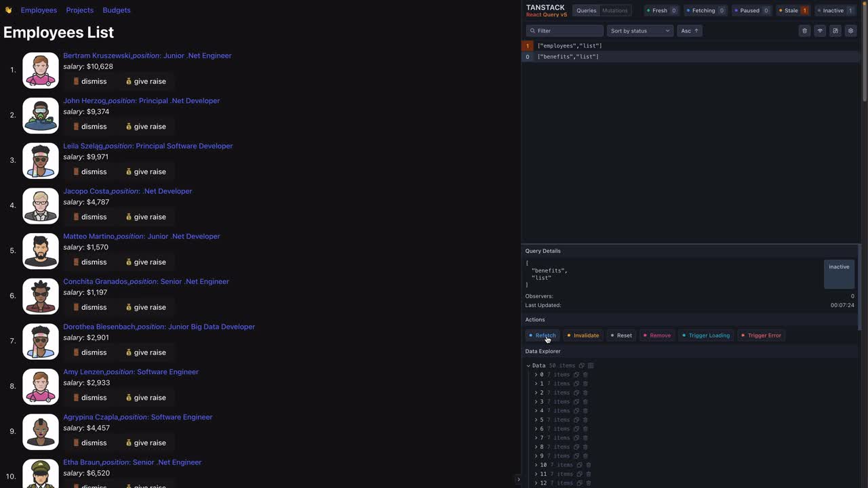Screen dimensions: 868x488
Task: Open devtools in picture-in-picture mode
Action: pyautogui.click(x=835, y=30)
